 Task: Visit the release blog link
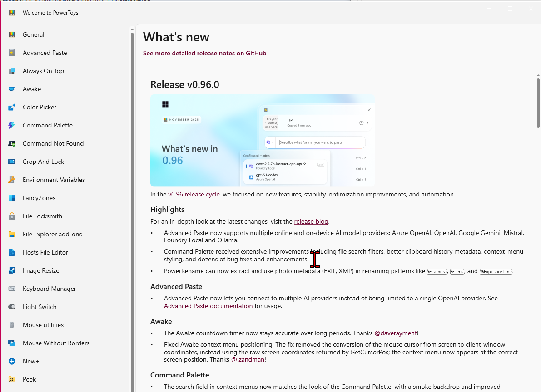coord(311,221)
